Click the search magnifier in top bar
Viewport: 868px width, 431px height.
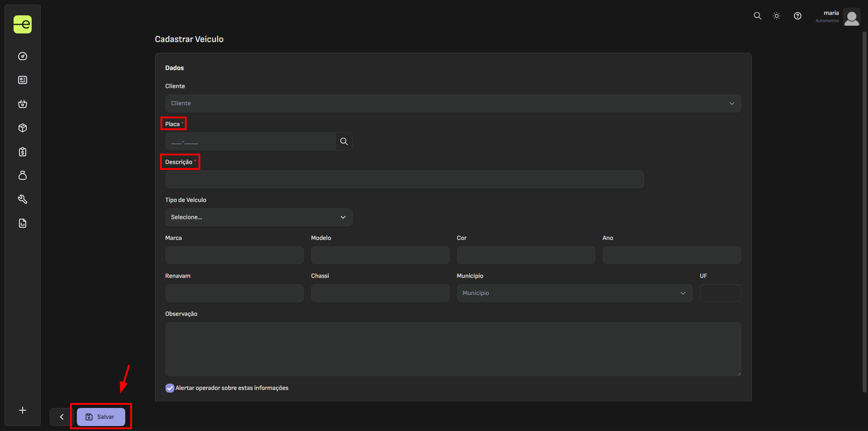tap(758, 16)
